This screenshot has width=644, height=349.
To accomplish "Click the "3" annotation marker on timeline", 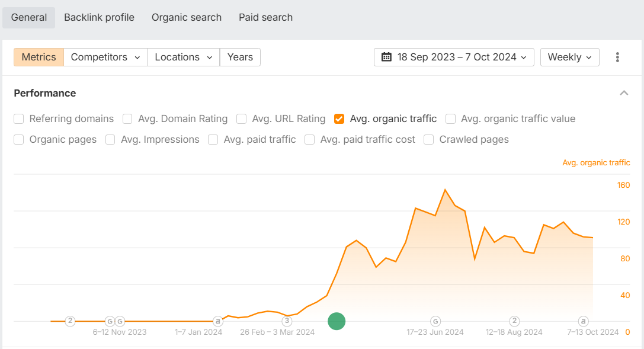I will (x=287, y=321).
